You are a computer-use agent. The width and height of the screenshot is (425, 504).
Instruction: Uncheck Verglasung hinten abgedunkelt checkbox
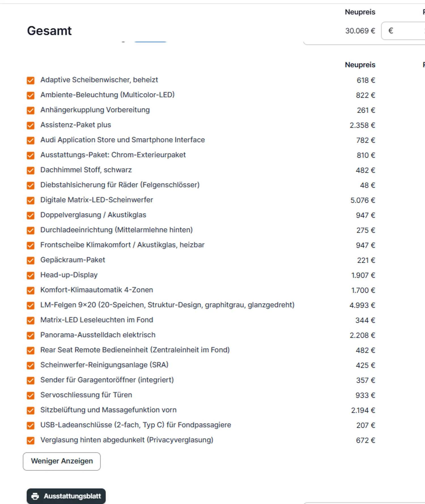tap(31, 441)
